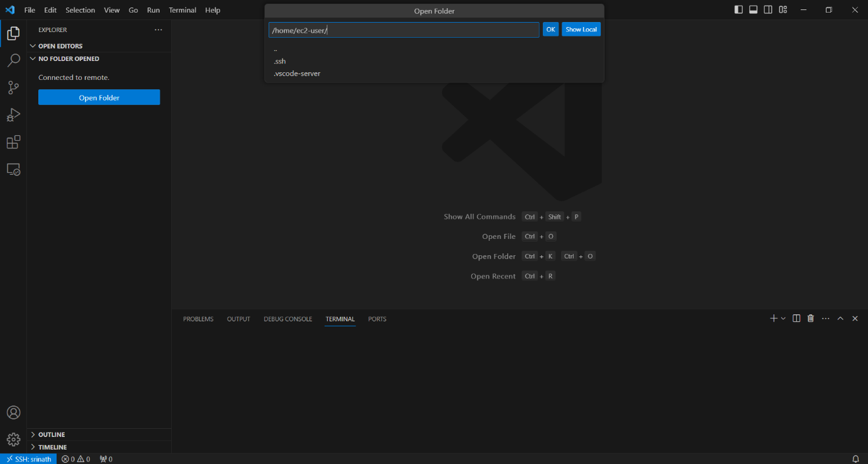Select the parent directory '..' entry
Image resolution: width=868 pixels, height=464 pixels.
click(434, 49)
